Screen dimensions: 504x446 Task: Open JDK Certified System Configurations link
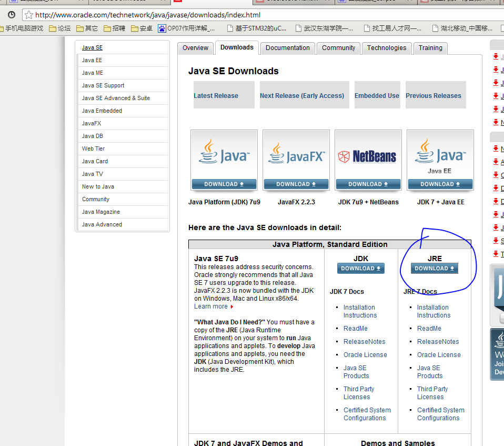(367, 414)
